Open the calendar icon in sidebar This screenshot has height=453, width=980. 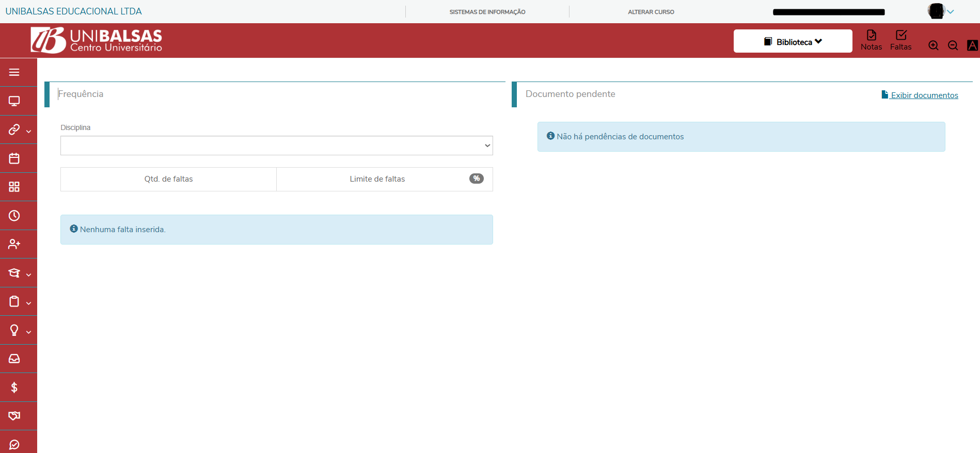(14, 158)
